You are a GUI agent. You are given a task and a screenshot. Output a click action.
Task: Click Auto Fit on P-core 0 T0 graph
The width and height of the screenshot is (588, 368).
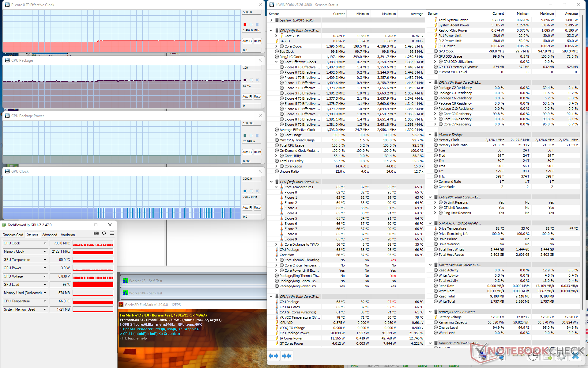coord(247,41)
